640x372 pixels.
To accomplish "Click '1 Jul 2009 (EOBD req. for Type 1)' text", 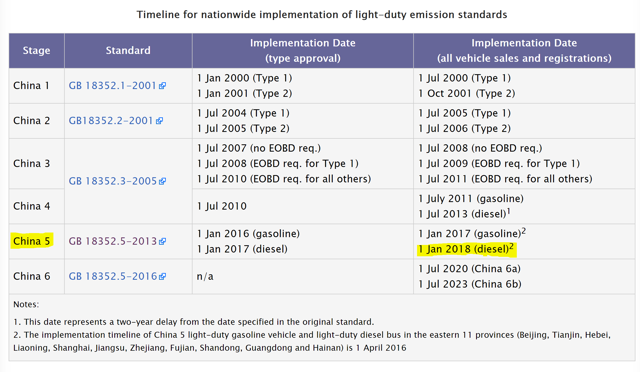I will [x=499, y=164].
